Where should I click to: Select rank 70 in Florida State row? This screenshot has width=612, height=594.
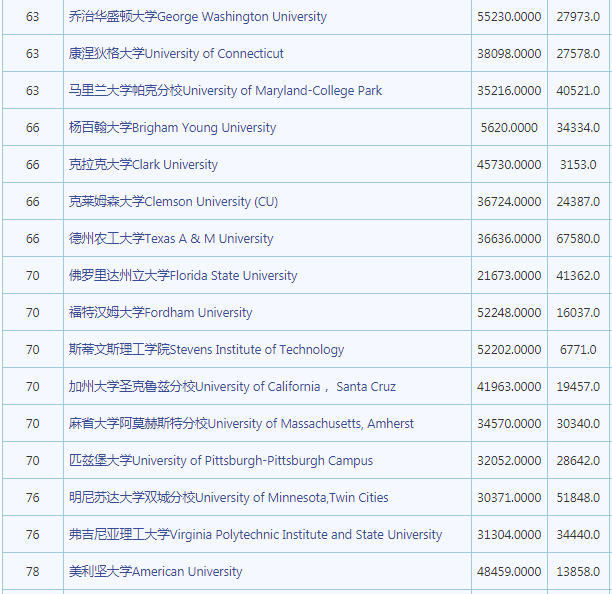(33, 276)
